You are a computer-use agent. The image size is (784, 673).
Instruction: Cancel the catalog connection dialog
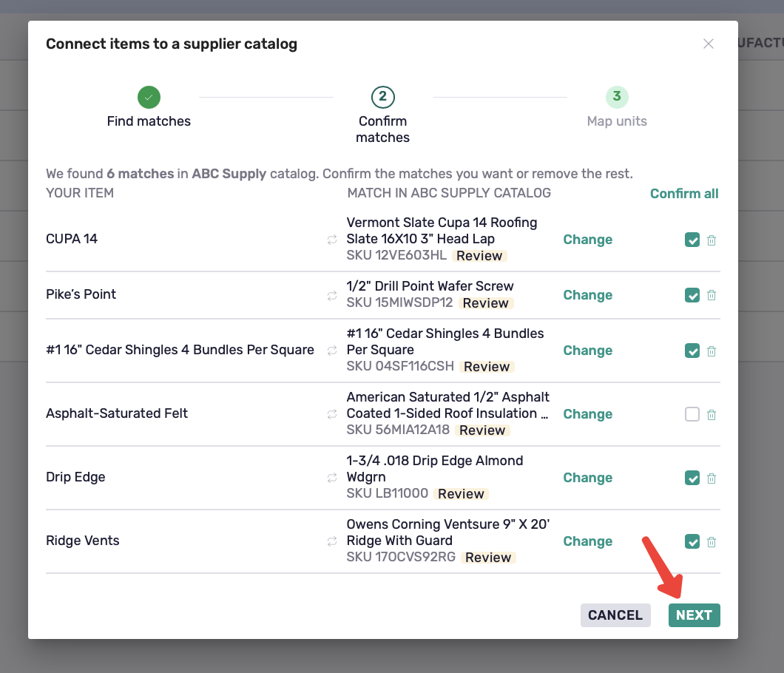[x=615, y=615]
